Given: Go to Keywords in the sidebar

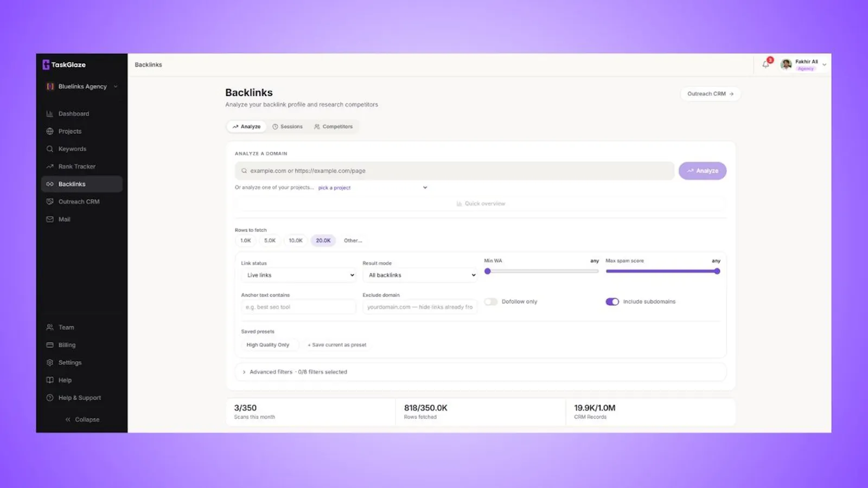Looking at the screenshot, I should pos(81,149).
